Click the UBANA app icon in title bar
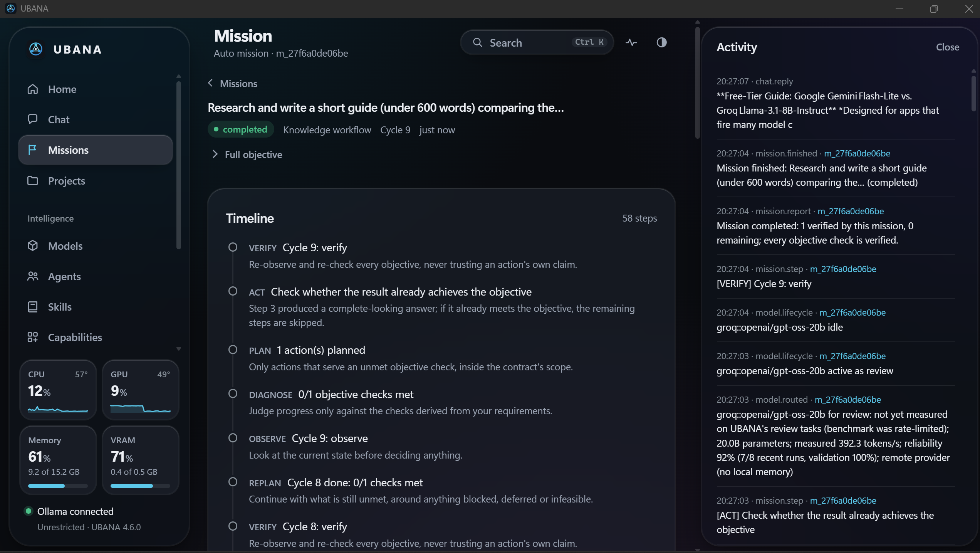The width and height of the screenshot is (980, 553). tap(11, 8)
